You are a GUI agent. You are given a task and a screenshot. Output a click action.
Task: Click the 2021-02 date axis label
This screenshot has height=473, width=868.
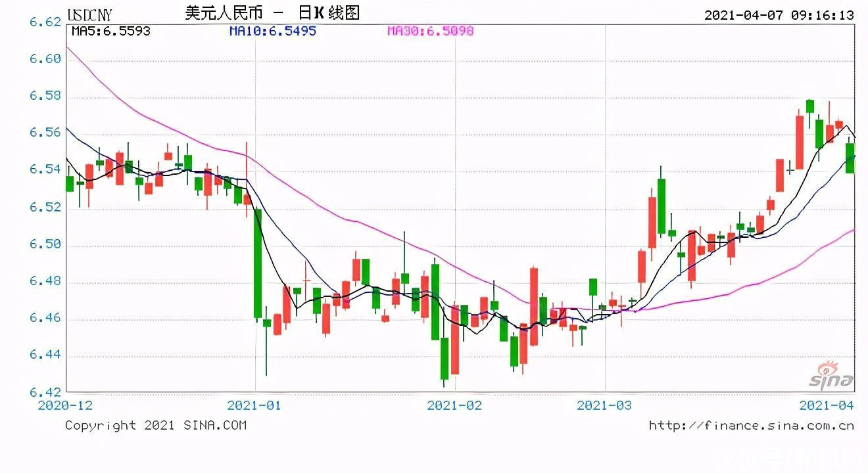[x=454, y=405]
